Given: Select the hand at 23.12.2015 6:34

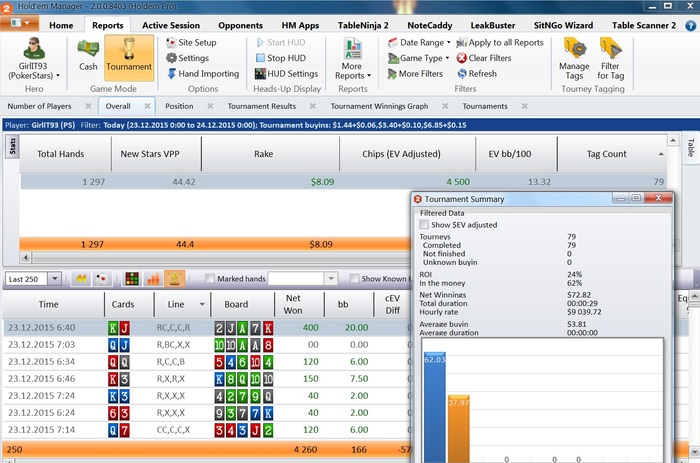Looking at the screenshot, I should point(205,362).
